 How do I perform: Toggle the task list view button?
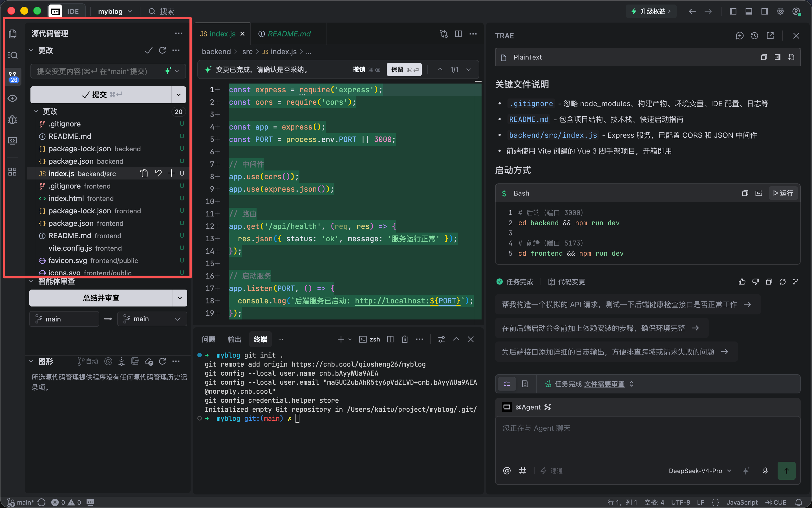pyautogui.click(x=507, y=384)
